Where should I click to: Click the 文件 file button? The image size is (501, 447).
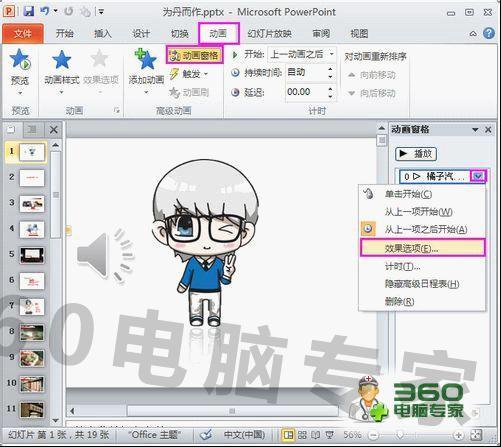coord(23,34)
